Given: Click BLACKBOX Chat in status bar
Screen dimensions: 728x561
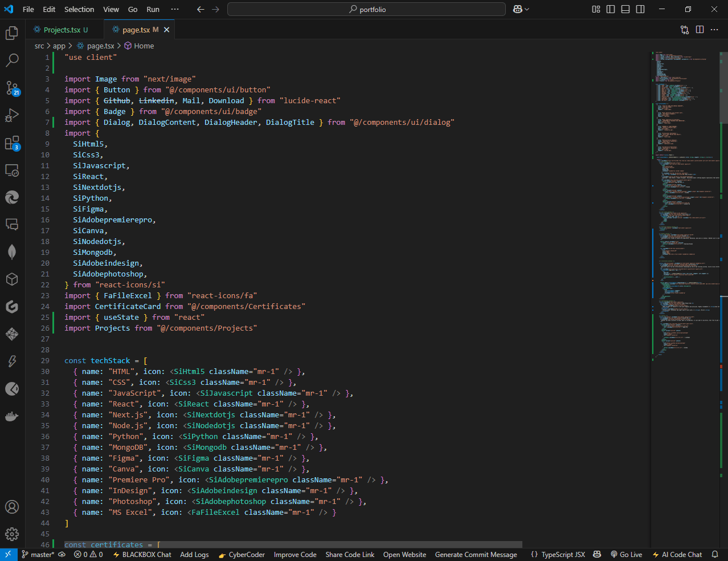Looking at the screenshot, I should point(142,555).
